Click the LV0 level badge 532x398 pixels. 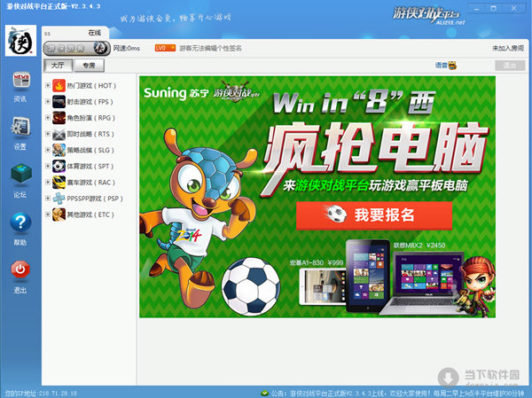click(165, 48)
